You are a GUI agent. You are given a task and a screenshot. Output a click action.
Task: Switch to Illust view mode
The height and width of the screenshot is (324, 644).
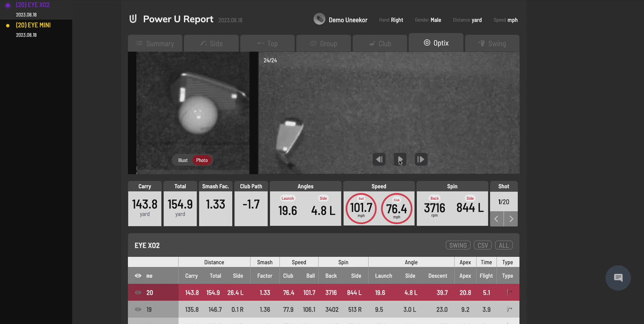tap(183, 160)
